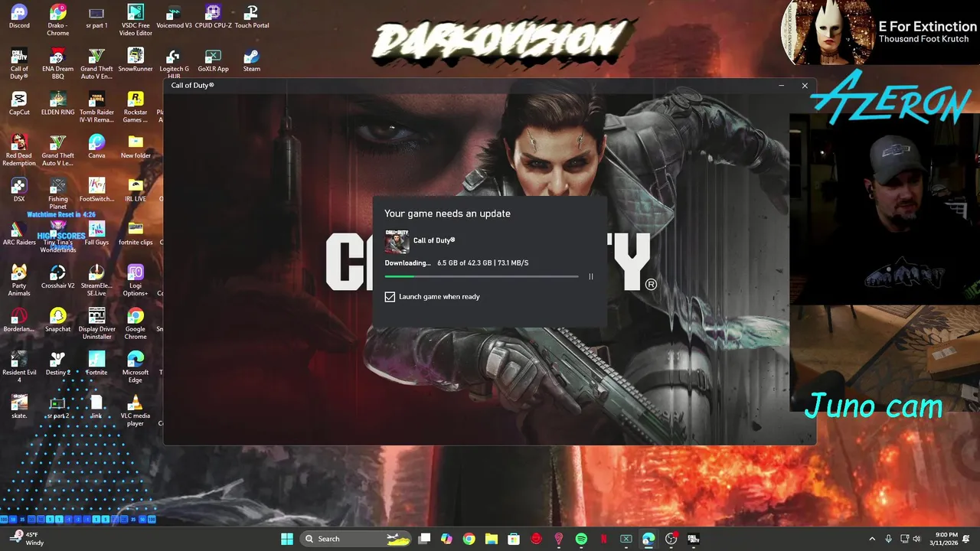Viewport: 980px width, 551px height.
Task: Open Microsoft Store from the taskbar
Action: coord(514,539)
